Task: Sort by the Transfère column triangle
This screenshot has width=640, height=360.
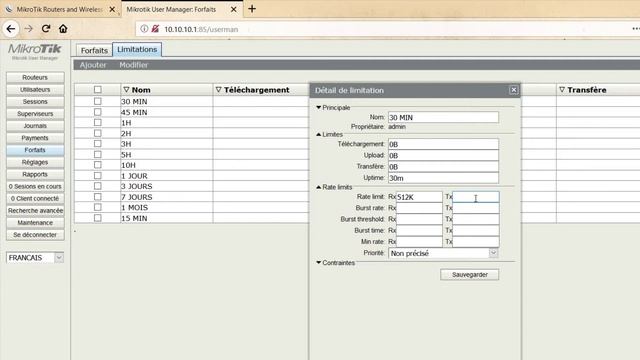Action: 562,90
